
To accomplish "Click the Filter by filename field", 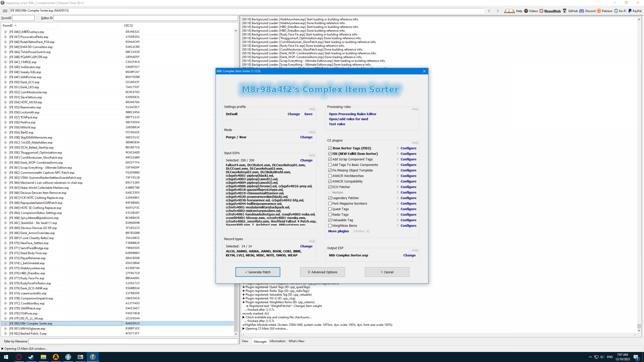I will 133,342.
